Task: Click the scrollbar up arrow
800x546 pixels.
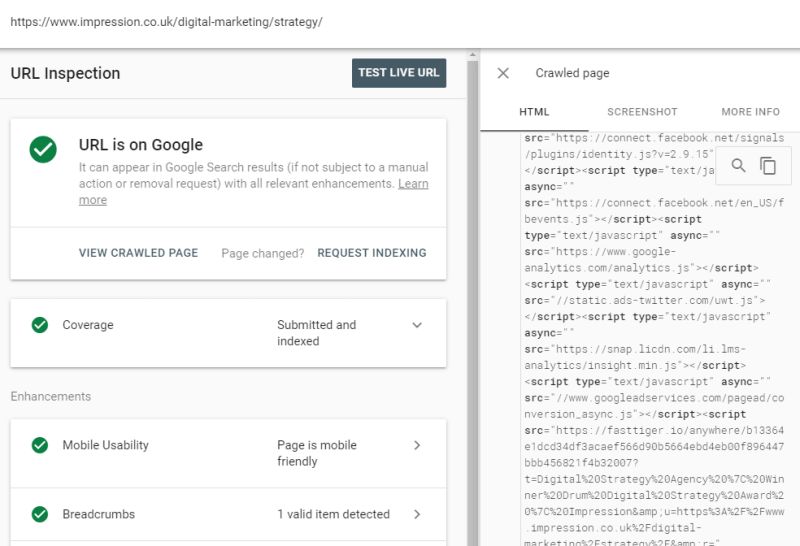Action: [473, 55]
